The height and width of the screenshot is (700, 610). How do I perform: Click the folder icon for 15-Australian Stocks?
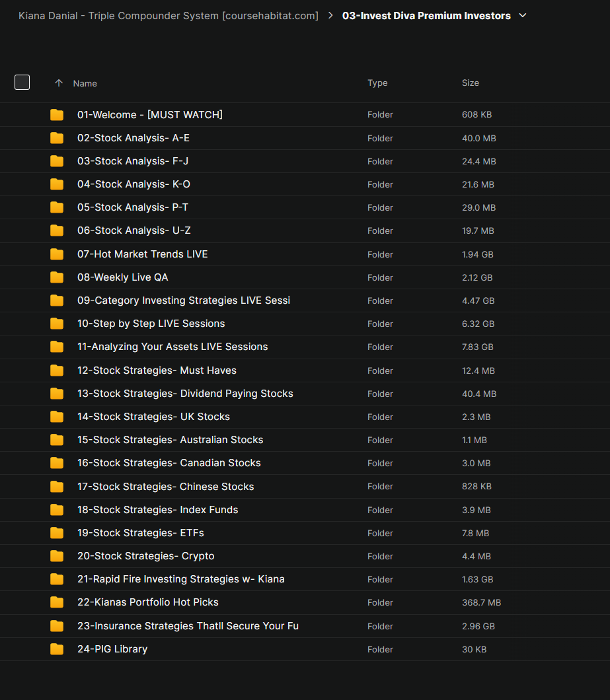(x=57, y=440)
